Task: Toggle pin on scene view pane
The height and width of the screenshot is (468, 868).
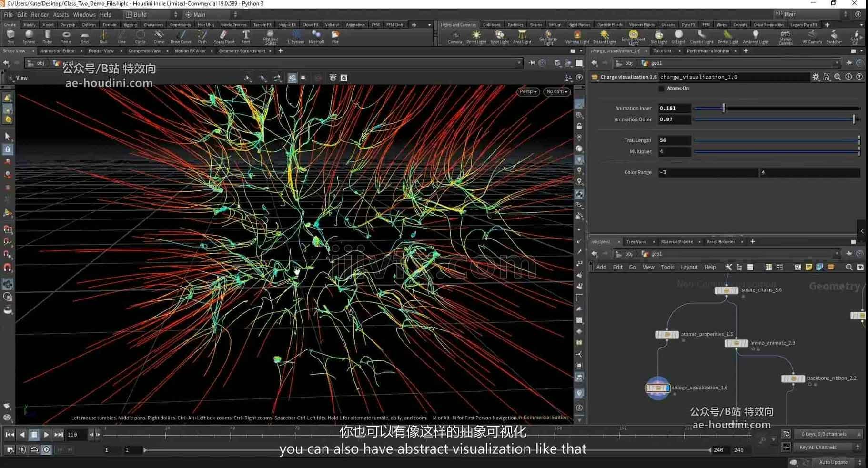Action: [532, 63]
